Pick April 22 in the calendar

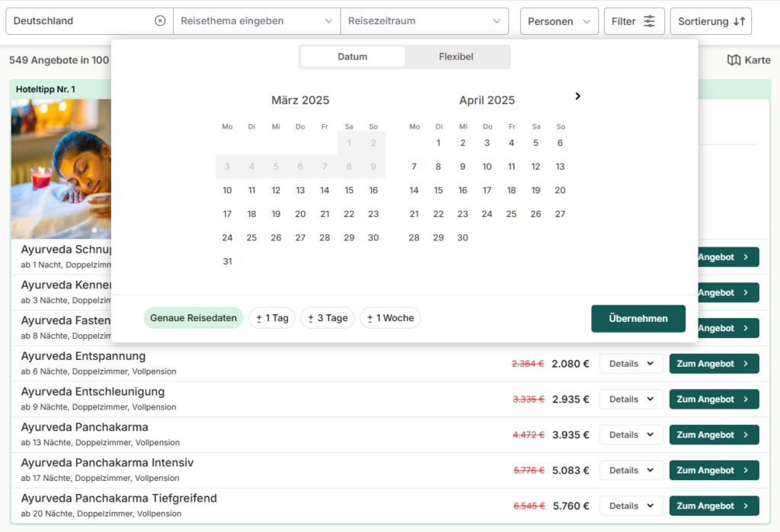click(x=438, y=214)
